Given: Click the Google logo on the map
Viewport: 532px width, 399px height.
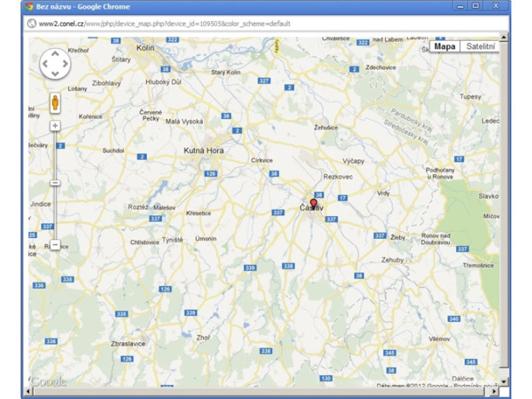Looking at the screenshot, I should click(x=48, y=382).
